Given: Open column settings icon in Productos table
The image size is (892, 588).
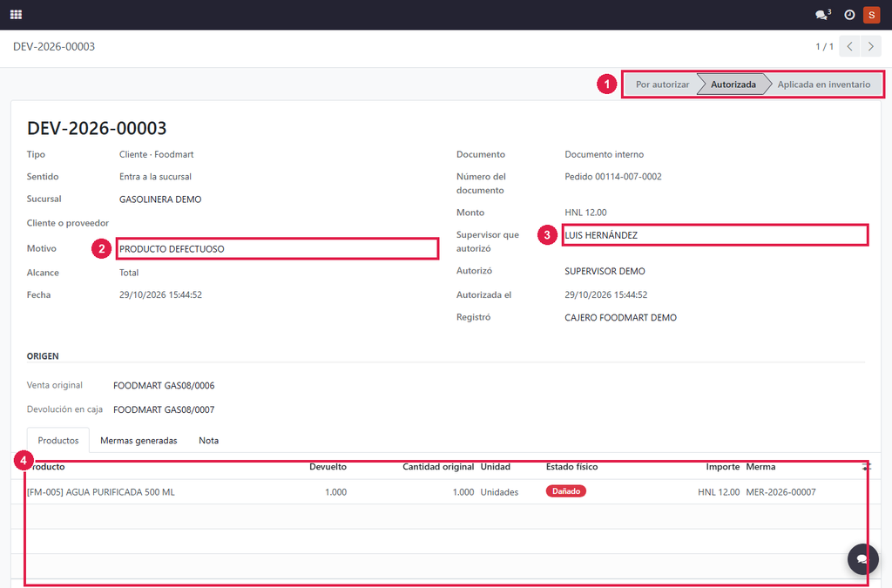Looking at the screenshot, I should [x=867, y=467].
